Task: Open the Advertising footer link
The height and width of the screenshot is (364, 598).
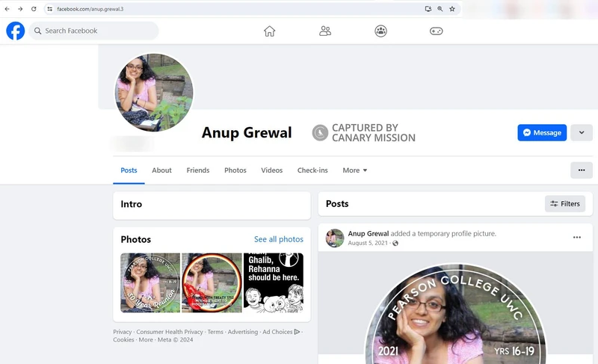Action: coord(243,332)
